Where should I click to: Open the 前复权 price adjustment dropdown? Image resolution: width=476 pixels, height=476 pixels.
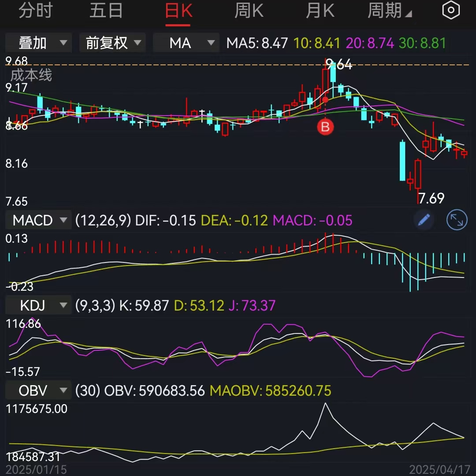tap(112, 43)
